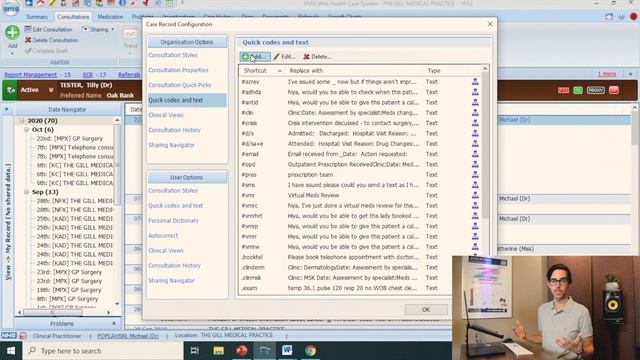Click the green Add consultation icon
This screenshot has height=360, width=640.
pyautogui.click(x=12, y=33)
